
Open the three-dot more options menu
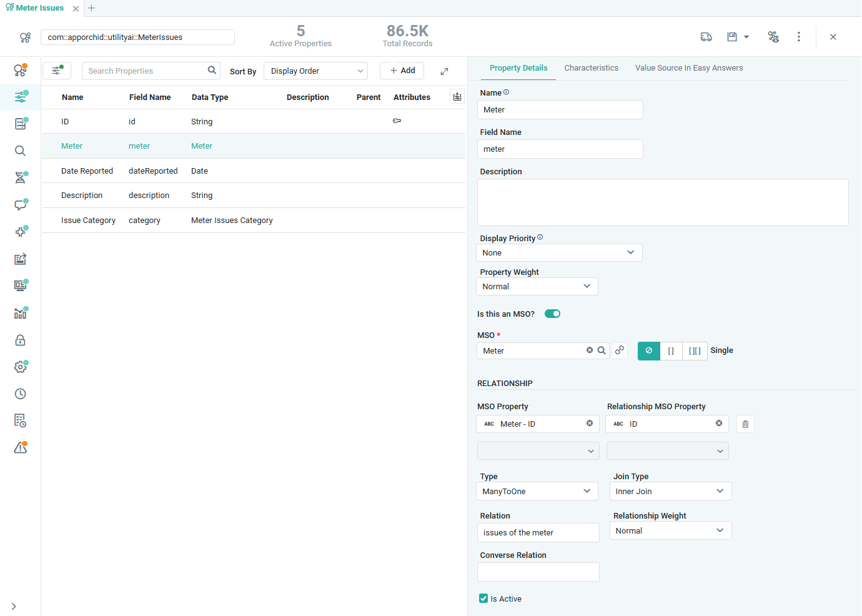click(x=798, y=37)
